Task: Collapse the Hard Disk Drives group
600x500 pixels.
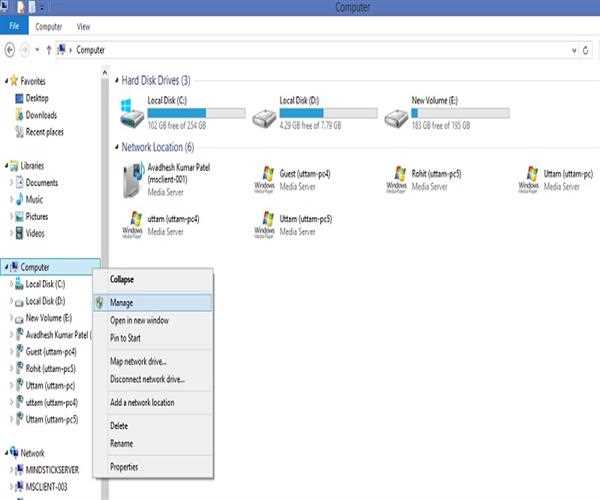Action: 117,80
